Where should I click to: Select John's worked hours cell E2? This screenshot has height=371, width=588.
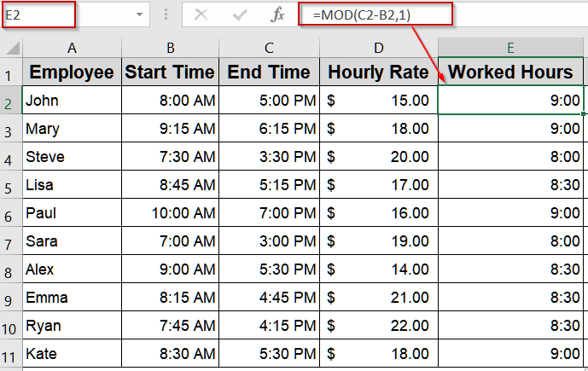tap(510, 100)
